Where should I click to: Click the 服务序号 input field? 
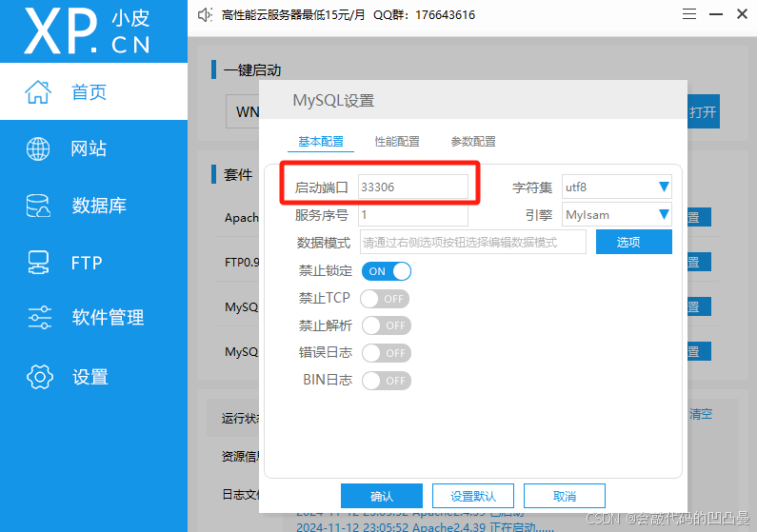pyautogui.click(x=412, y=215)
